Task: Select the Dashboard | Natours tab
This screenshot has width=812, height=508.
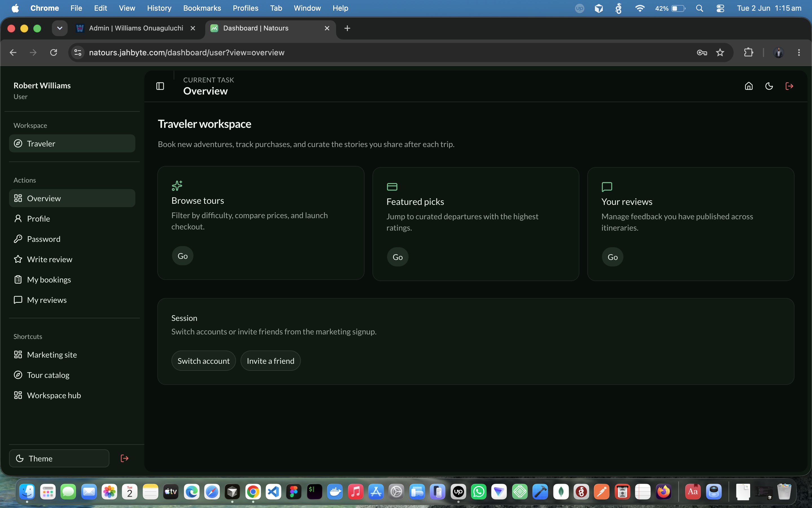Action: click(270, 28)
